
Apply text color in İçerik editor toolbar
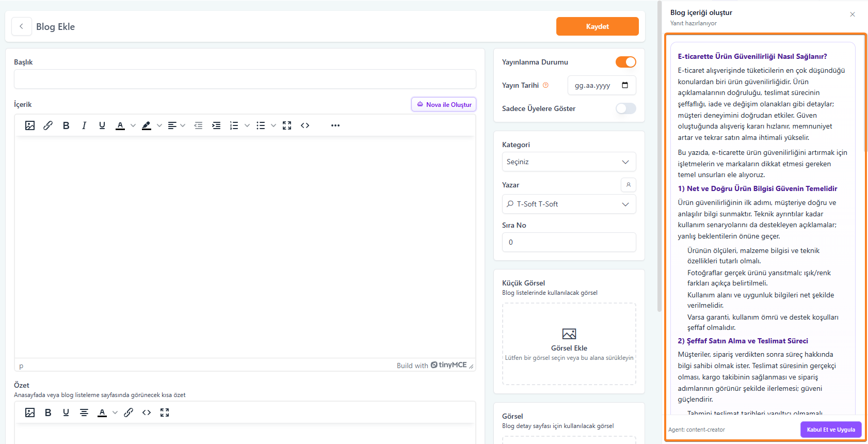tap(120, 125)
